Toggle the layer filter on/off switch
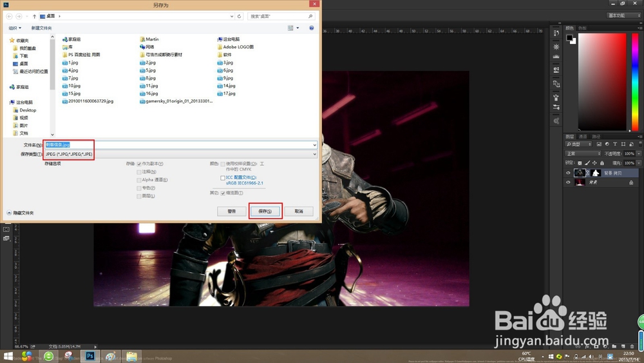The width and height of the screenshot is (644, 363). [x=639, y=144]
